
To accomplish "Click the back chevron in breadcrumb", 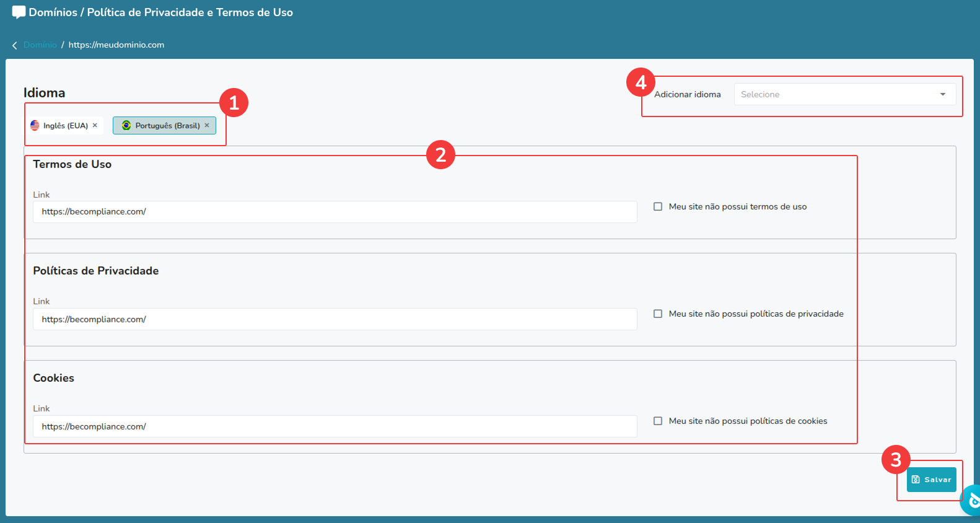I will coord(14,45).
